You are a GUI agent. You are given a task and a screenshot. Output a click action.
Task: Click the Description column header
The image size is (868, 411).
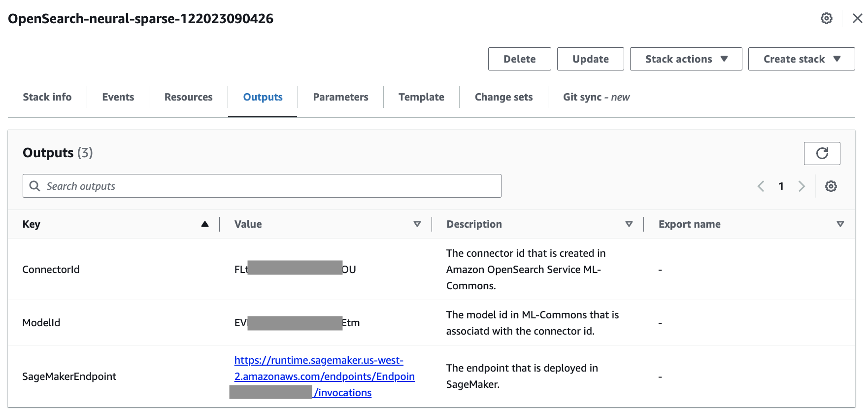click(x=474, y=224)
